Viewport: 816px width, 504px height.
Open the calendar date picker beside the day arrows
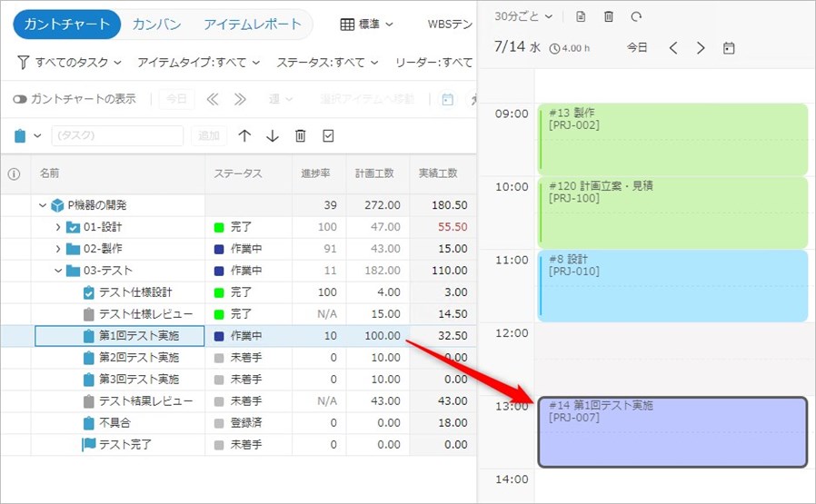(x=729, y=48)
